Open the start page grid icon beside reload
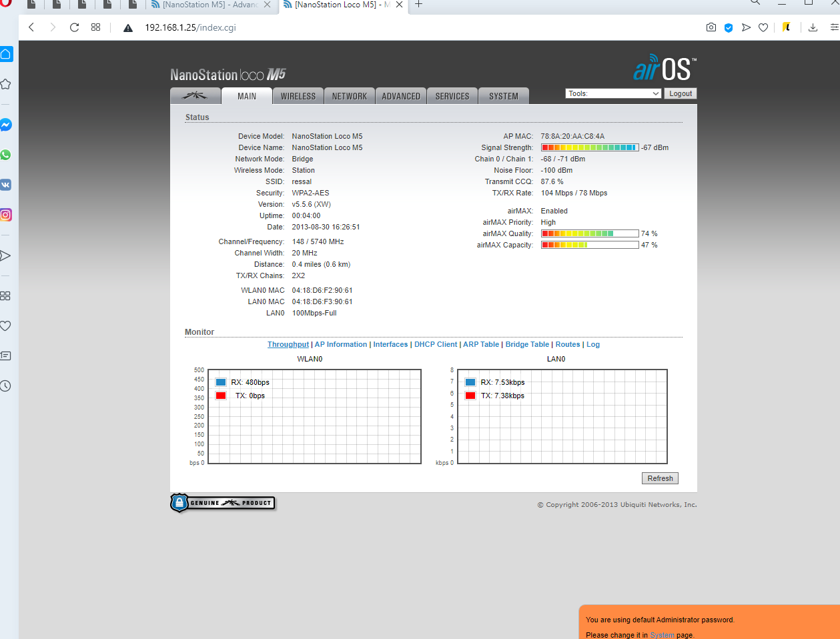The width and height of the screenshot is (840, 639). 96,27
